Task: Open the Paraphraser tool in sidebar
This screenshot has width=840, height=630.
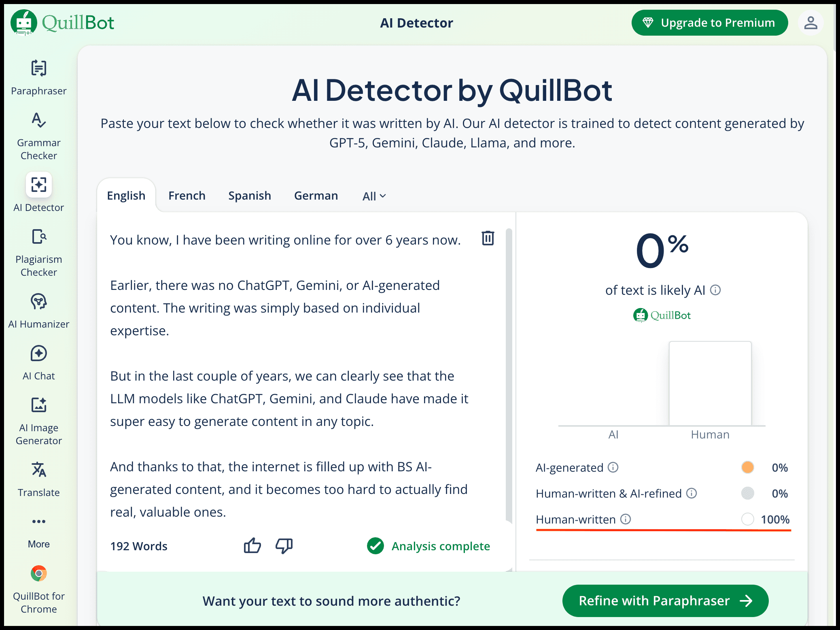Action: coord(39,78)
